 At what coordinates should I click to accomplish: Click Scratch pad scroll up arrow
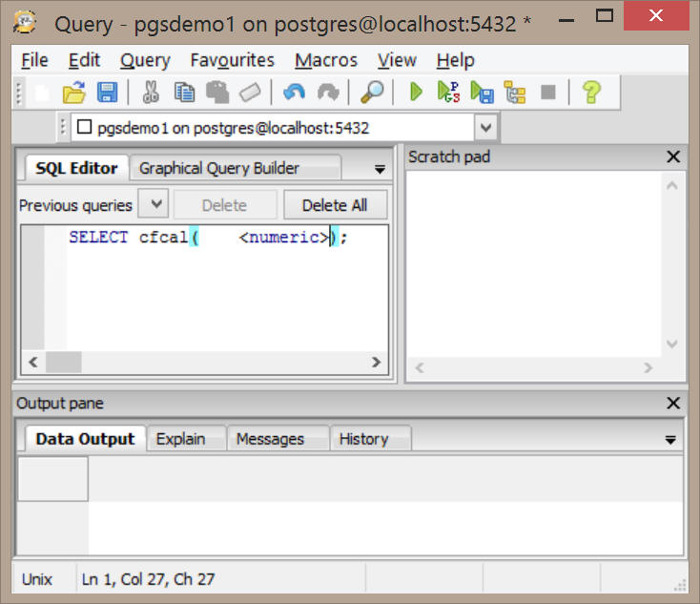click(672, 185)
